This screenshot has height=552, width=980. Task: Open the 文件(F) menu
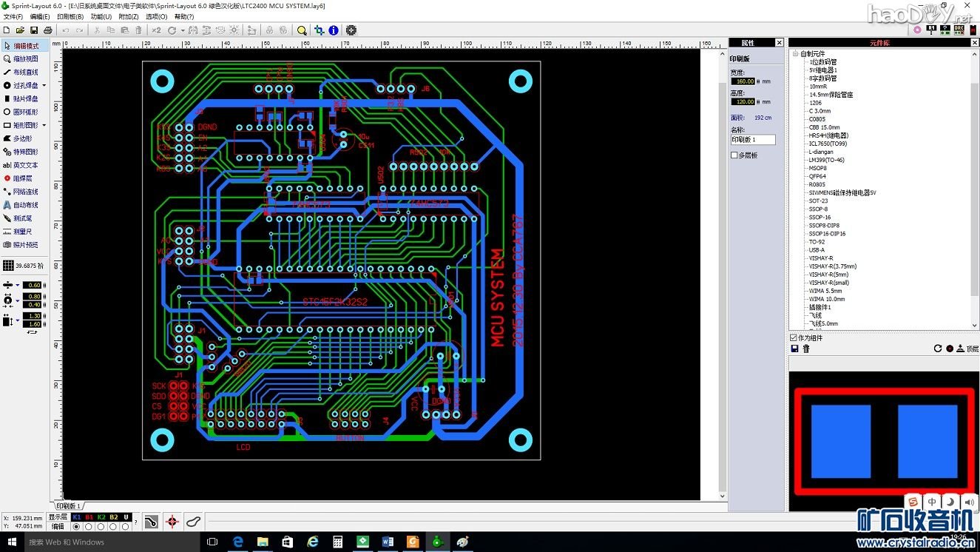click(x=13, y=16)
